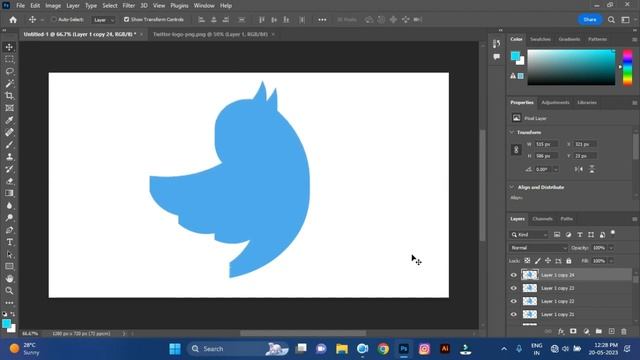Switch to the Adjustments tab
Viewport: 640px width, 360px height.
coord(555,102)
